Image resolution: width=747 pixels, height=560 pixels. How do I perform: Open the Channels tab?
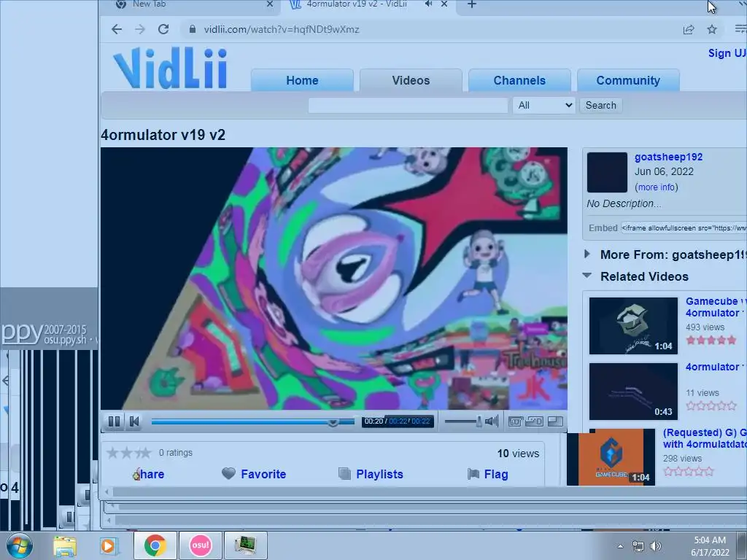coord(519,80)
